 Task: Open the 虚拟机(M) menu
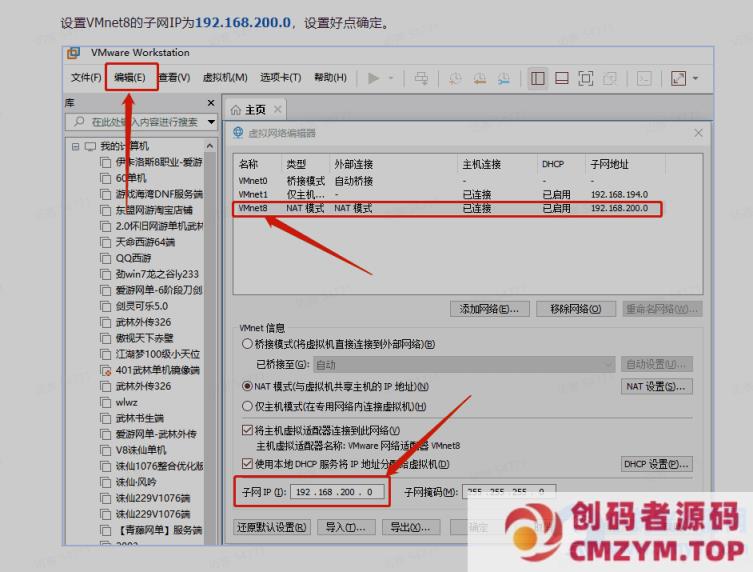225,77
